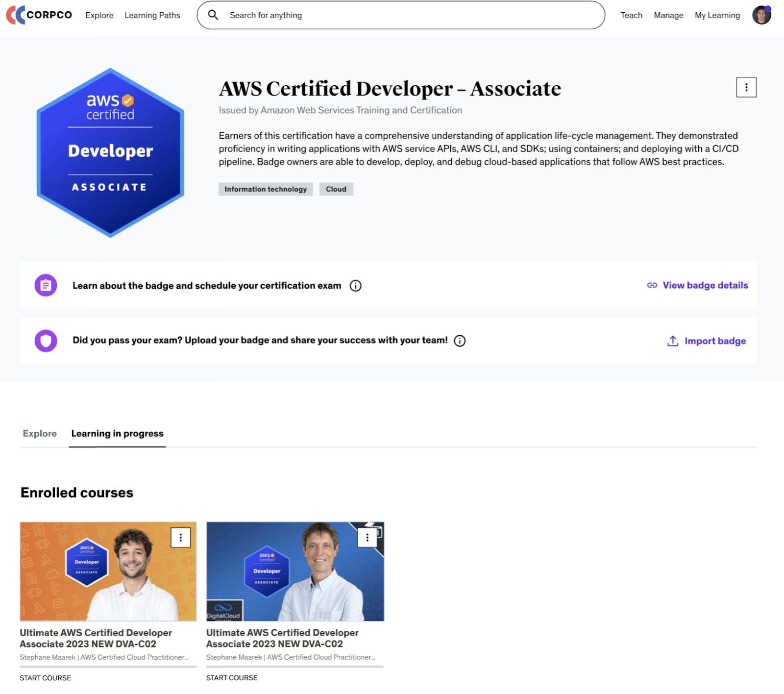Click View badge details
The width and height of the screenshot is (784, 694).
pos(705,285)
